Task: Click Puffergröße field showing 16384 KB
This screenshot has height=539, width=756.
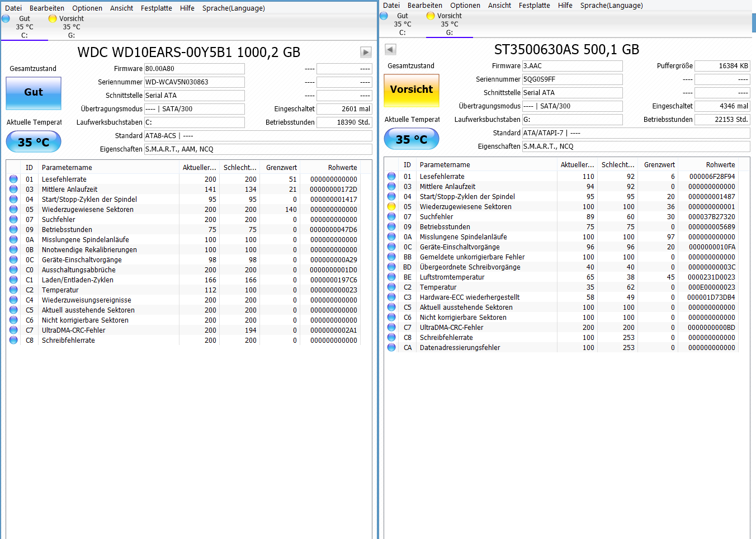Action: [722, 66]
